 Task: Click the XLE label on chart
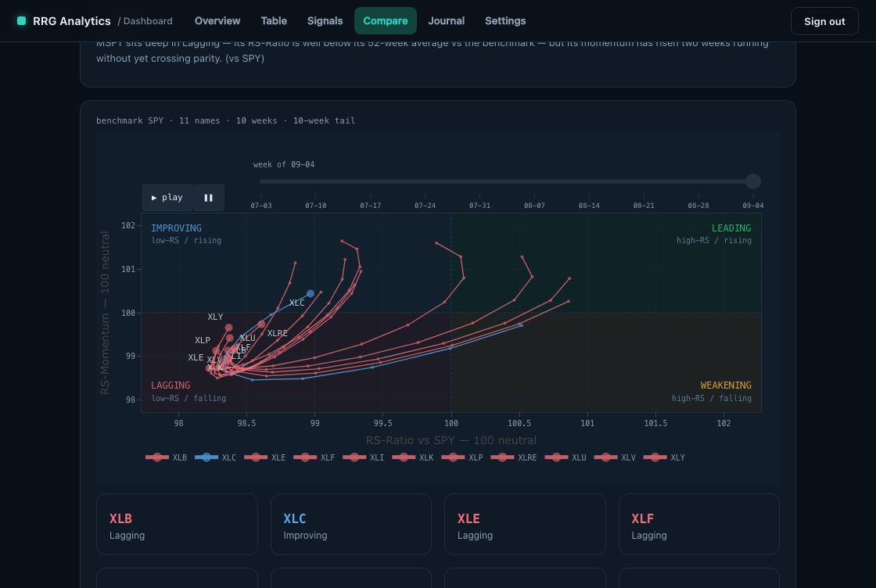(196, 357)
